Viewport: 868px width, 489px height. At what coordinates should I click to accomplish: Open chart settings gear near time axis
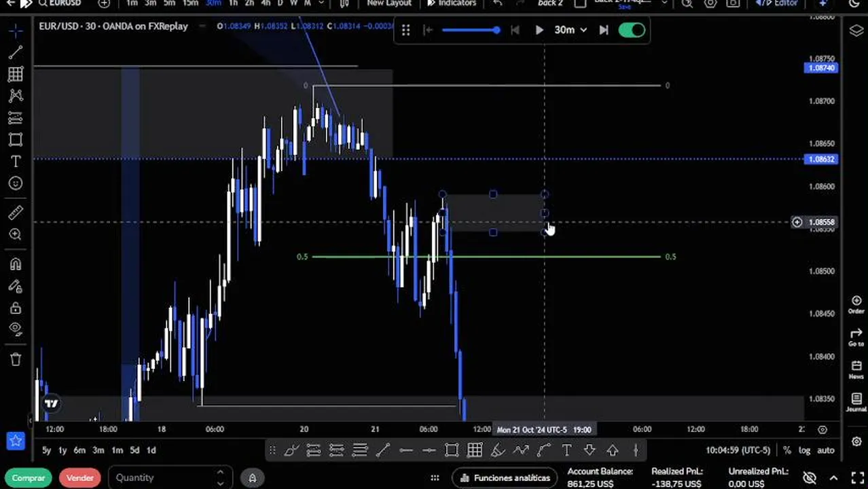point(822,429)
